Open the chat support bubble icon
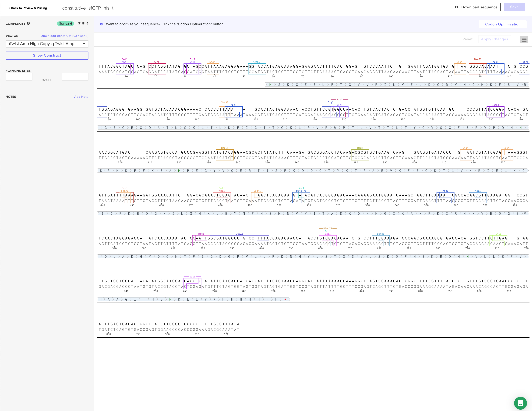The width and height of the screenshot is (532, 411). click(x=520, y=403)
